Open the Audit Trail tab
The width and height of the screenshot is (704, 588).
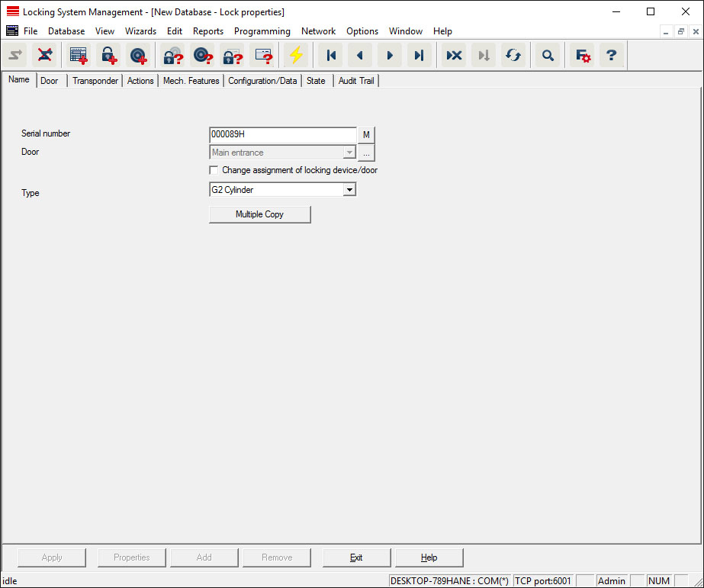(356, 81)
